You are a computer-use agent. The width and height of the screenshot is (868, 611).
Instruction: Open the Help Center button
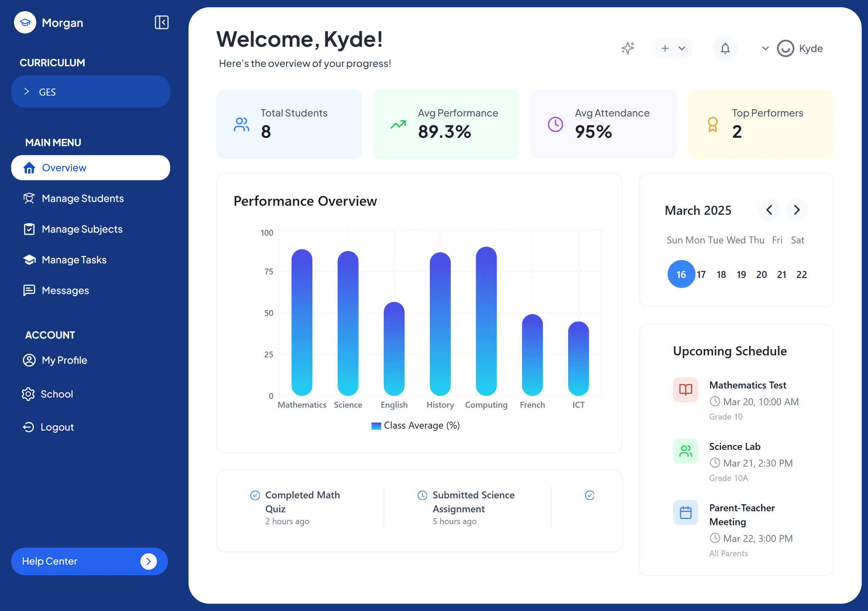(89, 561)
